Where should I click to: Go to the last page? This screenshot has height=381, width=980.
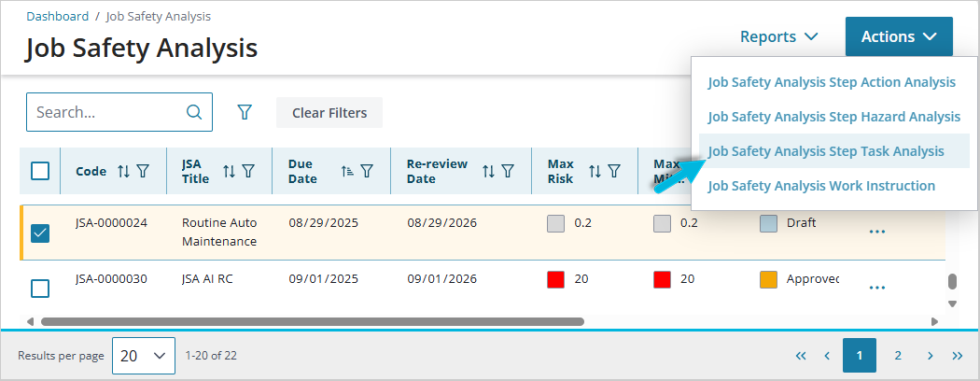pos(957,356)
